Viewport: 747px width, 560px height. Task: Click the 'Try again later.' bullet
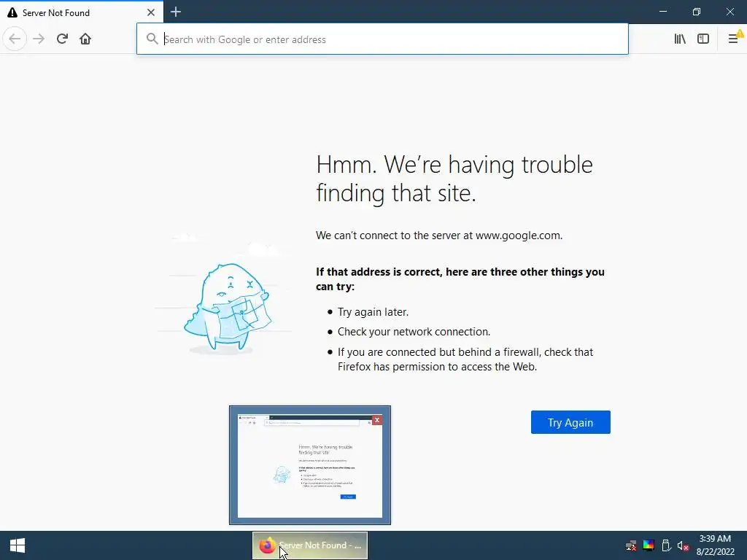(x=373, y=312)
